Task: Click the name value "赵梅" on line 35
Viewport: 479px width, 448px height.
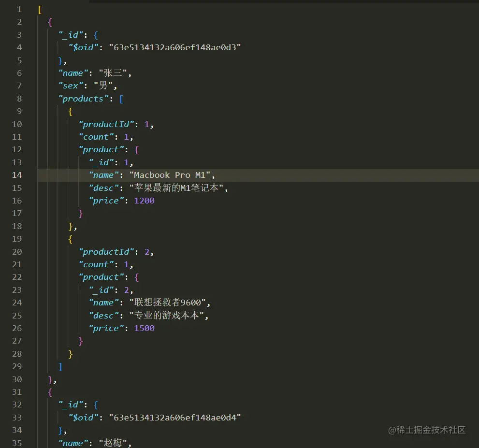Action: click(113, 443)
